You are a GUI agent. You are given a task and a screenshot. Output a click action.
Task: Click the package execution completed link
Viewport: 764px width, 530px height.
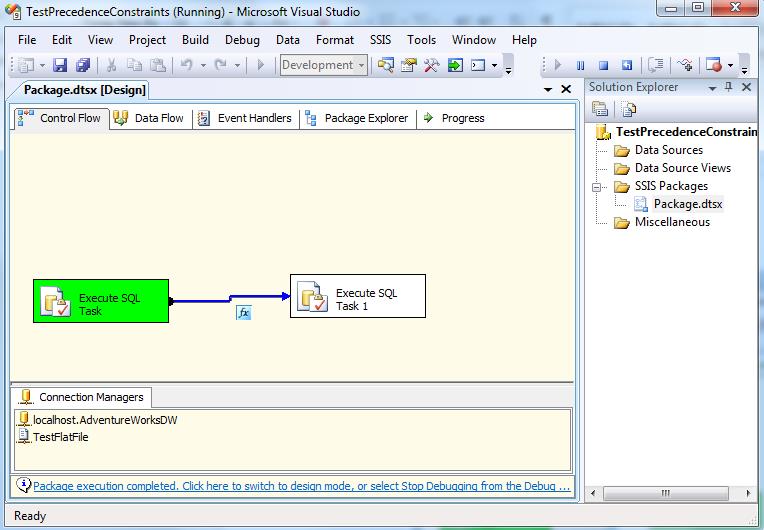pos(300,487)
